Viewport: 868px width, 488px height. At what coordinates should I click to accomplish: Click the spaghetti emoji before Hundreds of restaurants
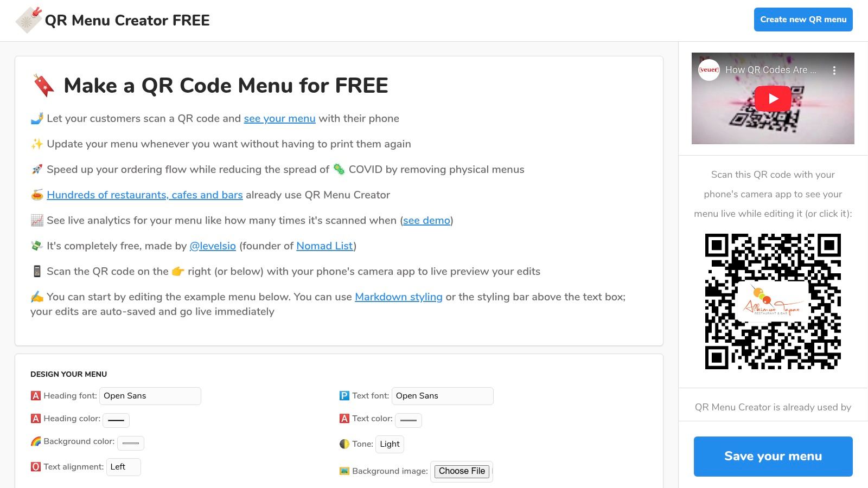pos(37,195)
